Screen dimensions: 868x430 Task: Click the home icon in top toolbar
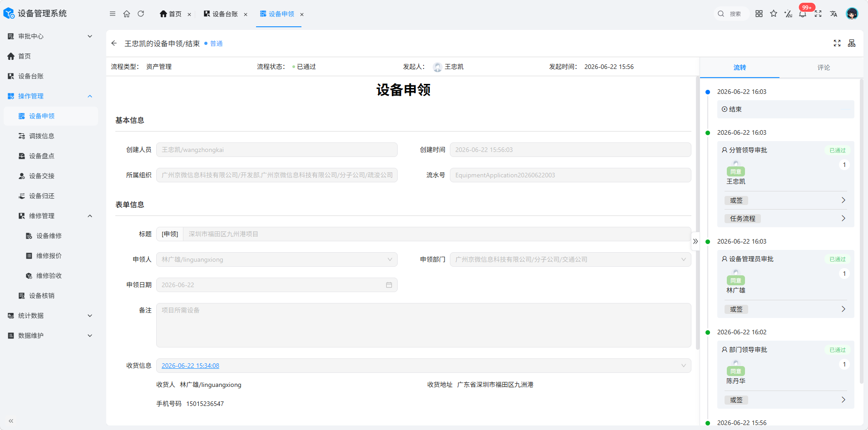[127, 14]
